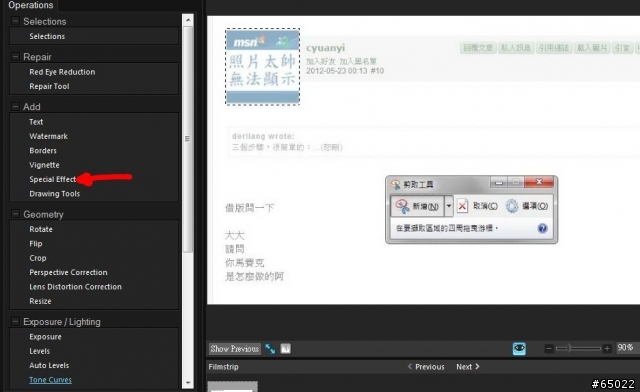
Task: Click the zoom out minus button
Action: pyautogui.click(x=549, y=348)
